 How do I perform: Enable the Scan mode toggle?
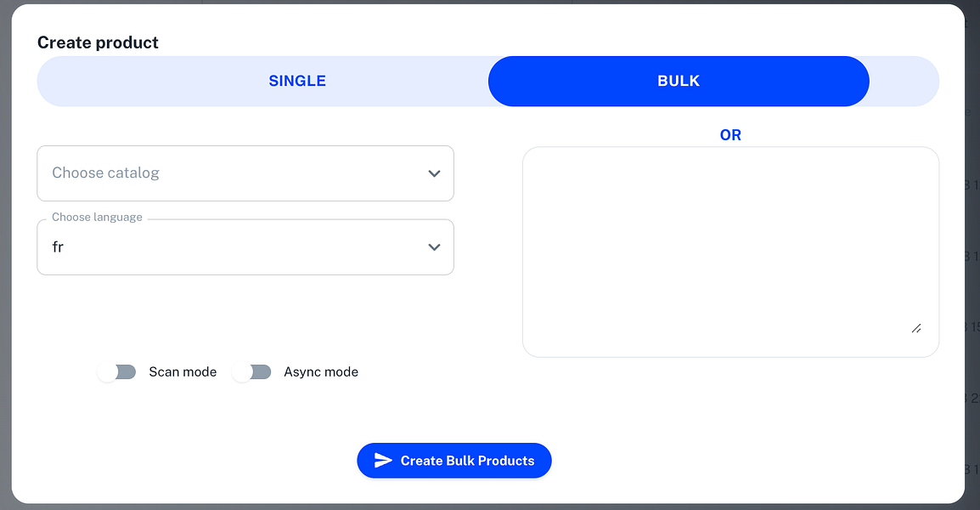pyautogui.click(x=117, y=371)
